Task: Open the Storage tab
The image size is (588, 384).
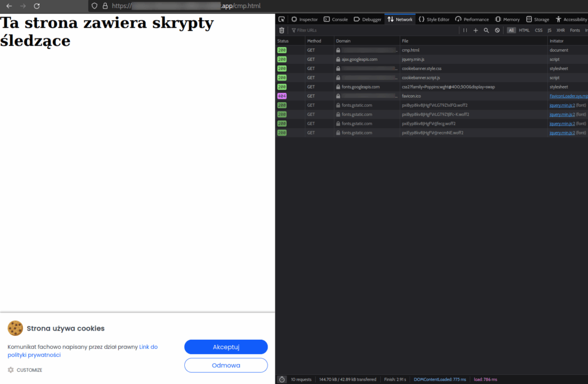Action: 537,19
